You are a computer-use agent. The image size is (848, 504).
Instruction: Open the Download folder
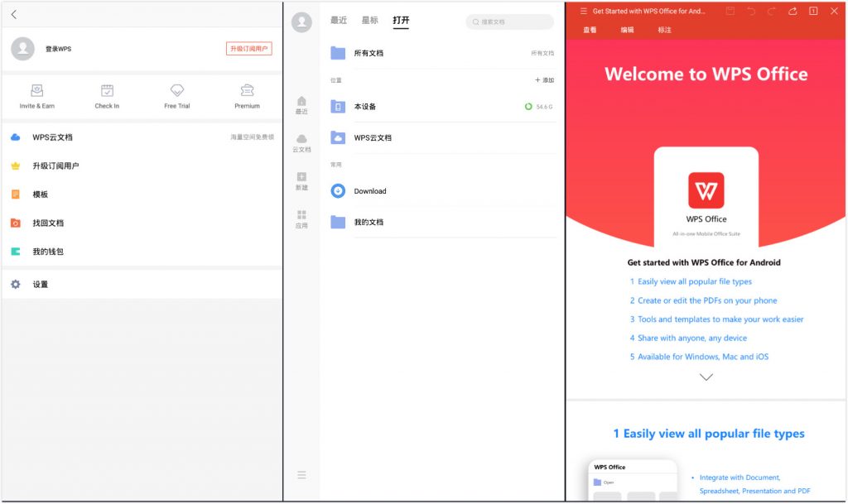point(442,191)
